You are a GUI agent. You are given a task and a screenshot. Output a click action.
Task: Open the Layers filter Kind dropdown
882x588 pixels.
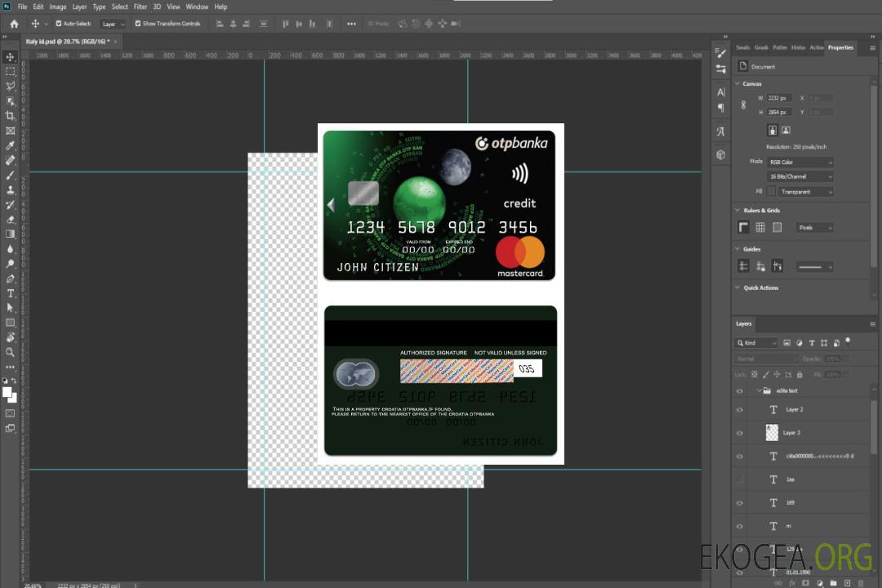pos(756,343)
